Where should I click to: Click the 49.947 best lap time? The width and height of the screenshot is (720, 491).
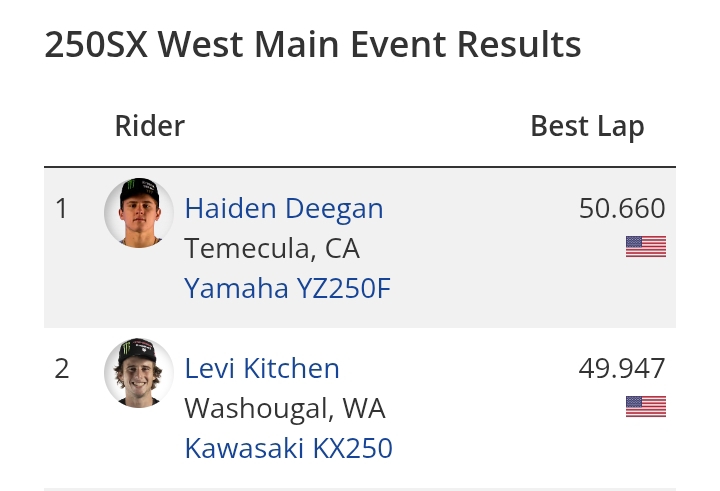pyautogui.click(x=622, y=368)
